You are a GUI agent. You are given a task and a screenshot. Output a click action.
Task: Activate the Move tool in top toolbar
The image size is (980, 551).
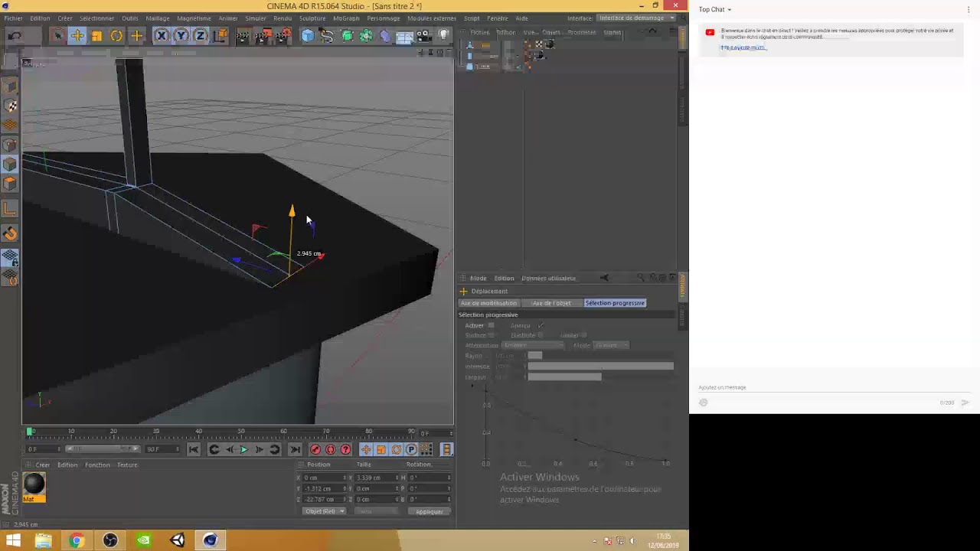[x=77, y=35]
